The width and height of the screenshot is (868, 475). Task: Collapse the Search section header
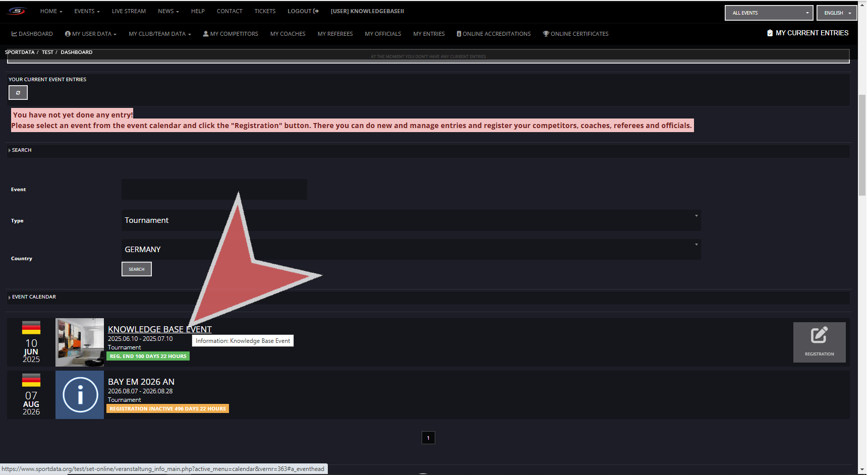22,150
